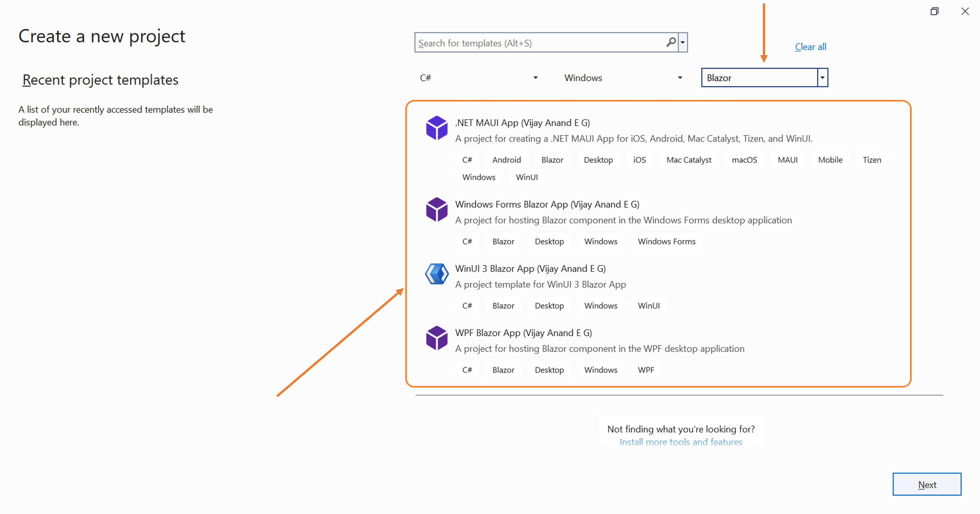Open the Blazor project type dropdown

coord(822,78)
